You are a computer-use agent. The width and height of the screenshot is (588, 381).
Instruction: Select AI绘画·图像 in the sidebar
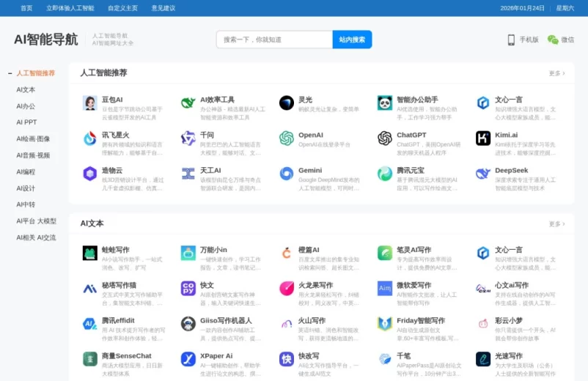[33, 138]
